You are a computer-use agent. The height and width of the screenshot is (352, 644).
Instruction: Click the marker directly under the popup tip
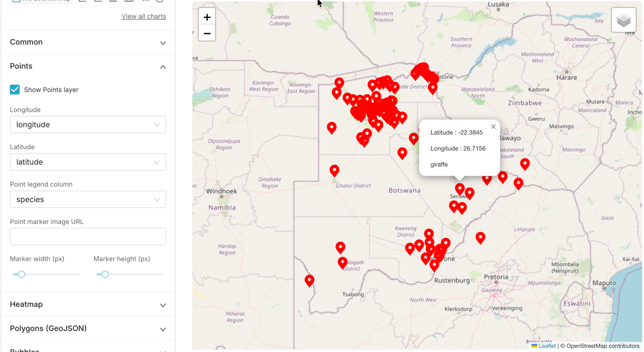coord(459,189)
